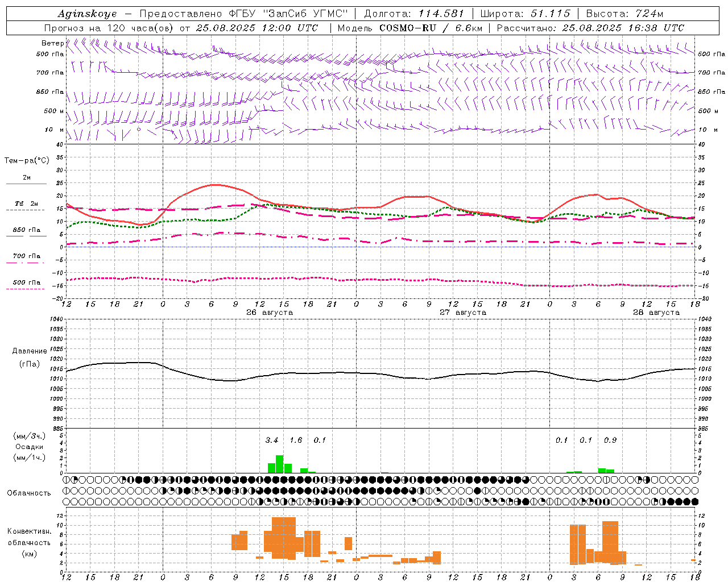
Task: Click the "(гПа)" unit under Давление
Action: 30,364
